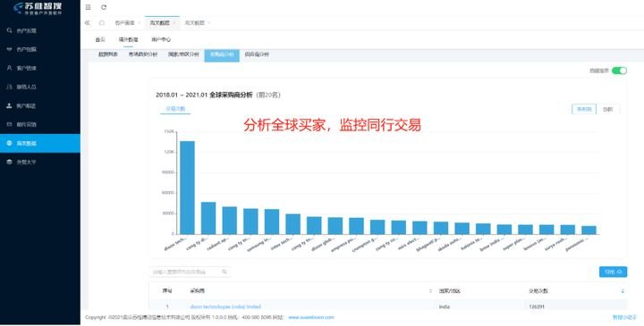The image size is (644, 326).
Task: Open the website link in footer
Action: [311, 317]
